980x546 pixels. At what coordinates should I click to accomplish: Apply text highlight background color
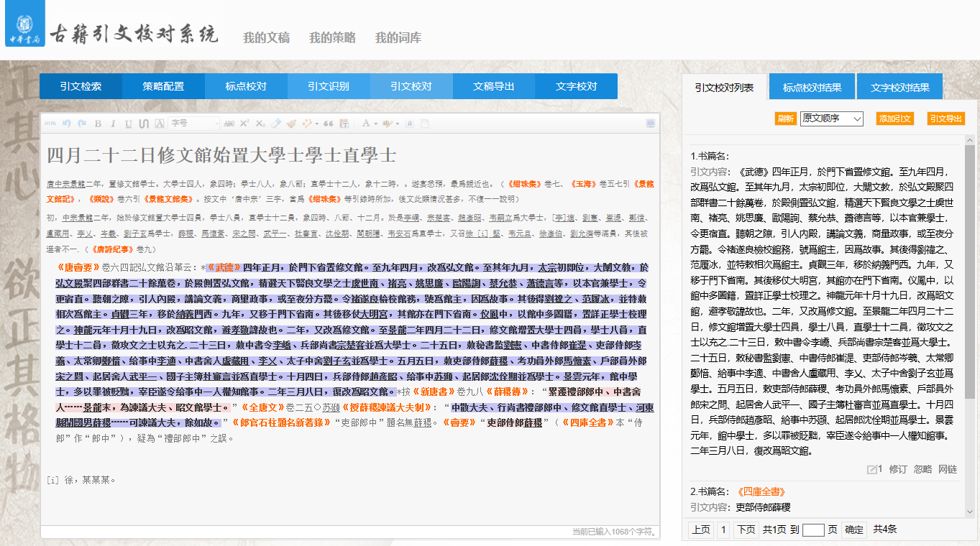[x=388, y=124]
